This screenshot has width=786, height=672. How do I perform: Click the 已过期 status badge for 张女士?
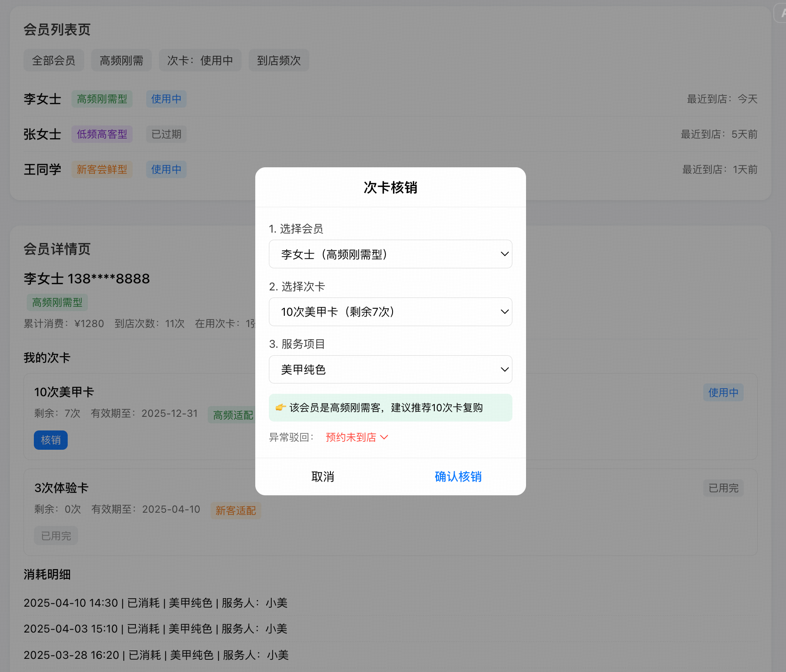coord(166,134)
